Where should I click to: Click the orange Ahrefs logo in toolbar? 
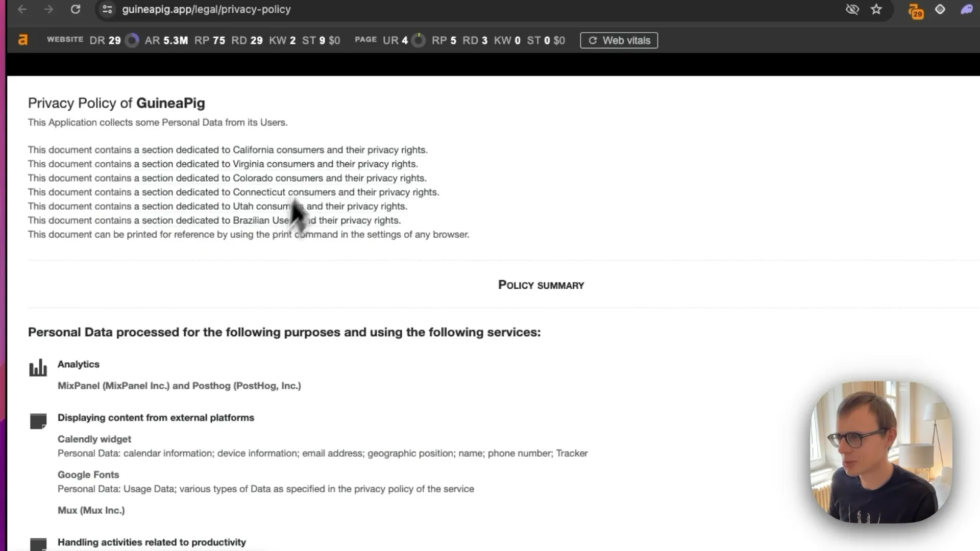(23, 40)
